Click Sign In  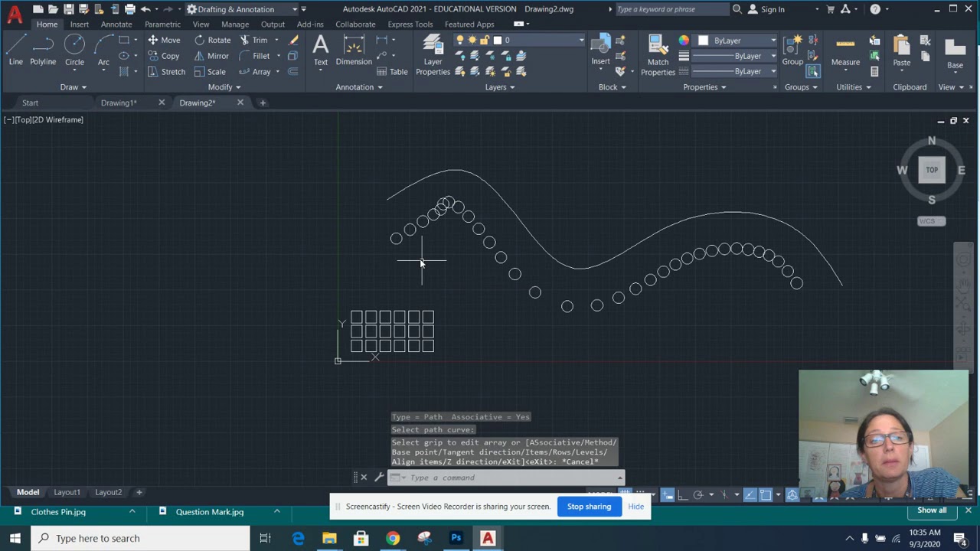766,9
